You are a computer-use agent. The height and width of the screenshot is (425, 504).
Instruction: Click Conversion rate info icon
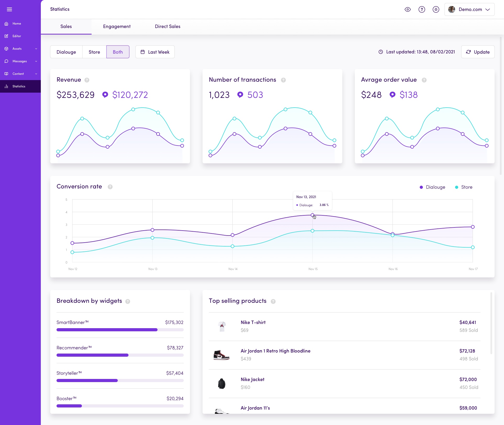pyautogui.click(x=110, y=187)
